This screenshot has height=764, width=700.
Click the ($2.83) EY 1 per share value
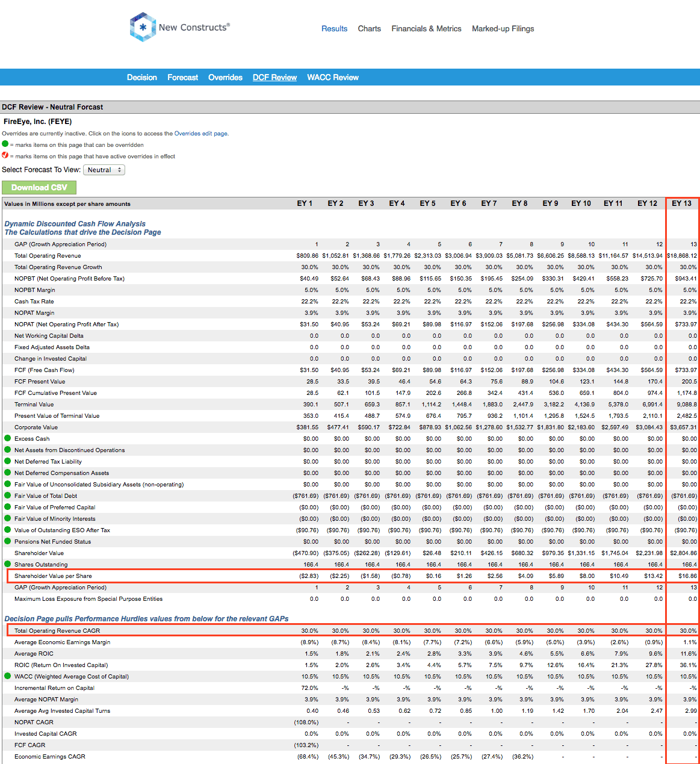(x=309, y=576)
